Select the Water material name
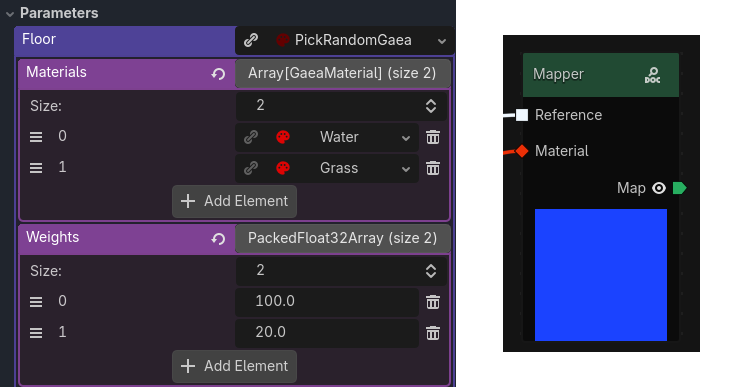Viewport: 738px width, 387px height. click(339, 137)
